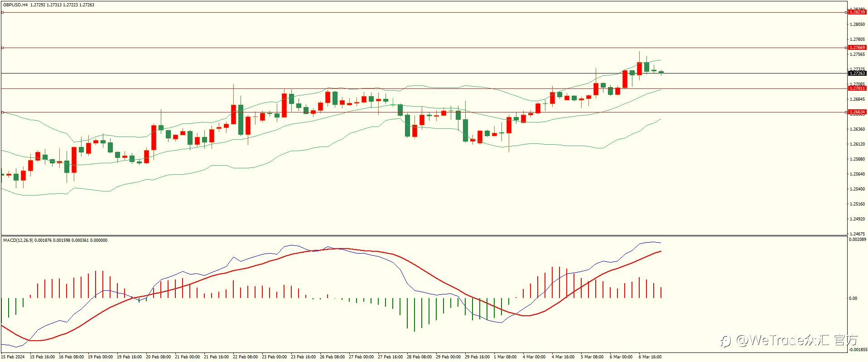This screenshot has width=868, height=362.
Task: Click the 1.28239 red price label
Action: [857, 12]
